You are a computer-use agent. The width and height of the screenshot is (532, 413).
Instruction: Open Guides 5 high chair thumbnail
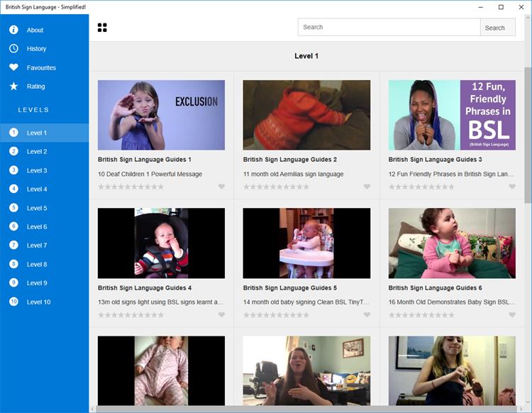(x=306, y=243)
